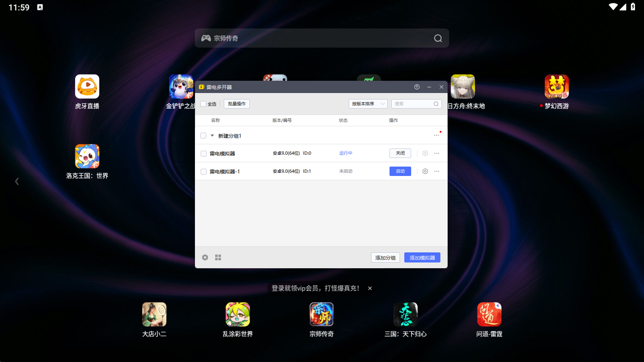Open multi-instance settings hexagon icon at bottom
644x362 pixels.
click(x=205, y=257)
